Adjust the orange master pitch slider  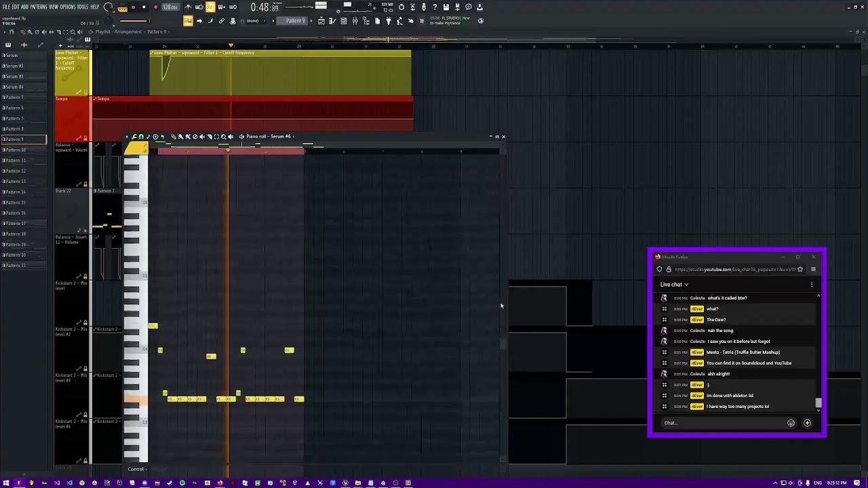[x=136, y=20]
